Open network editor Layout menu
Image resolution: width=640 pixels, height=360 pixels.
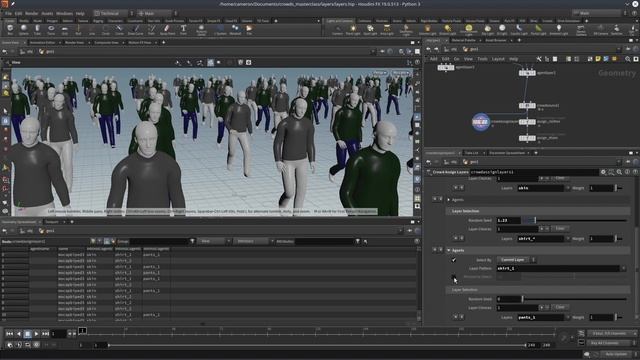498,59
